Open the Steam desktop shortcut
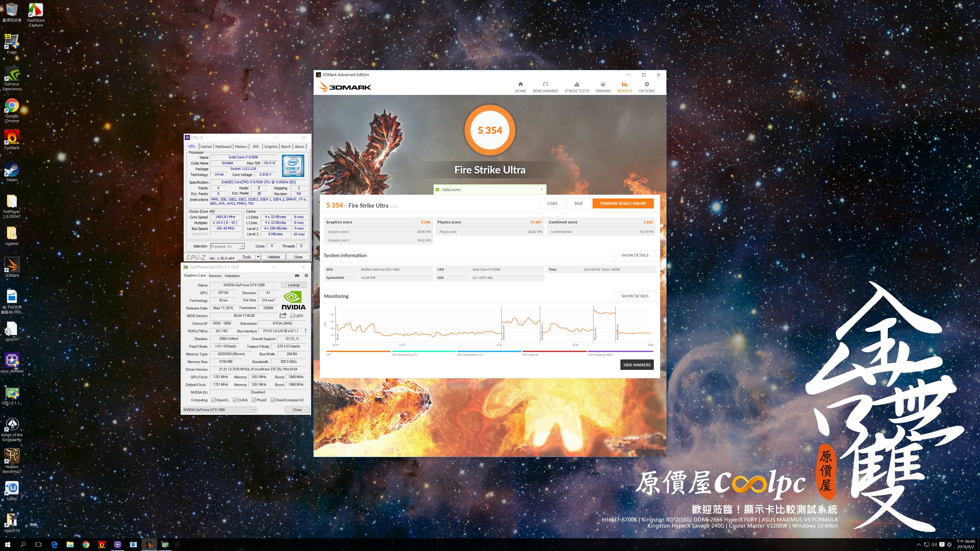Image resolution: width=980 pixels, height=551 pixels. tap(12, 172)
